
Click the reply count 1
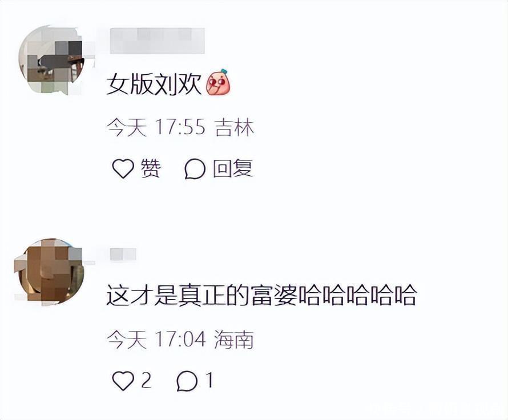(209, 381)
